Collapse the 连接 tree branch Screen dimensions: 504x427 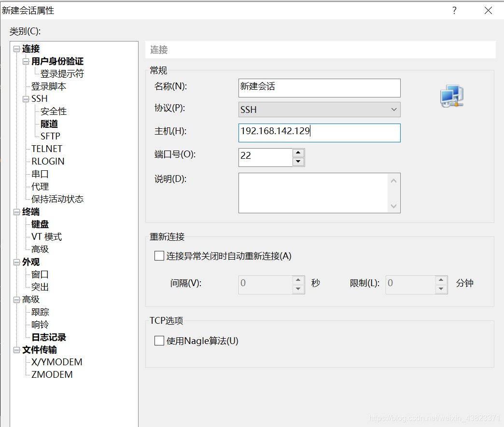coord(16,49)
